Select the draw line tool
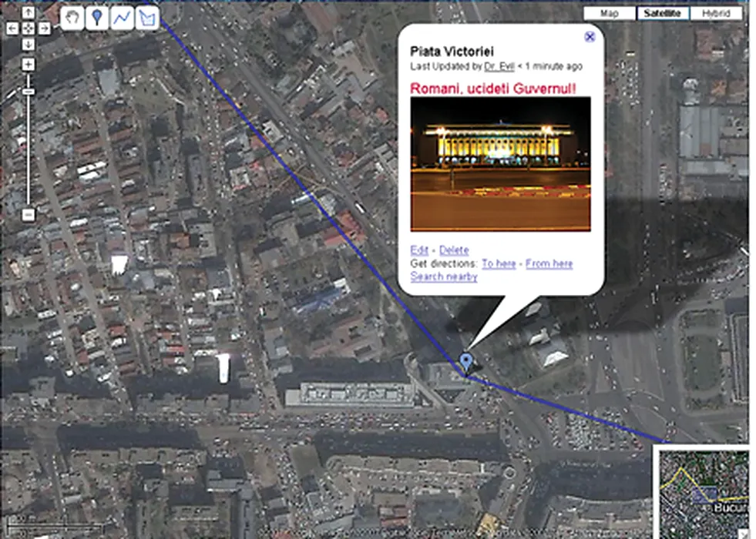 click(x=122, y=18)
